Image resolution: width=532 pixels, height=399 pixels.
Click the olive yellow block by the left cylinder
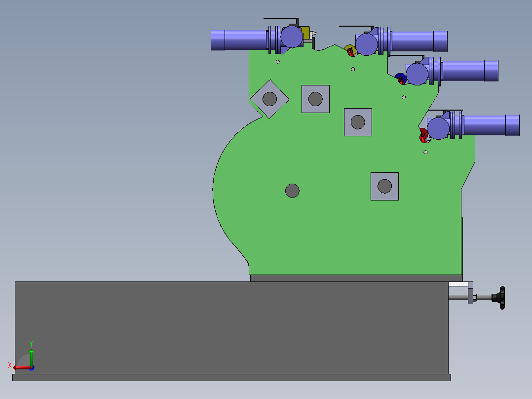pos(305,33)
